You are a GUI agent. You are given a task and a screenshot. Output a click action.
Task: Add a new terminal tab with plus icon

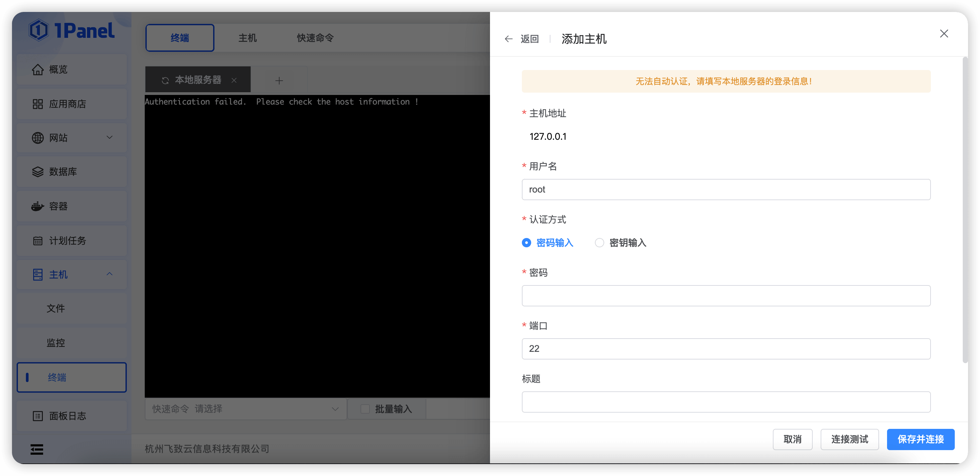pos(279,80)
